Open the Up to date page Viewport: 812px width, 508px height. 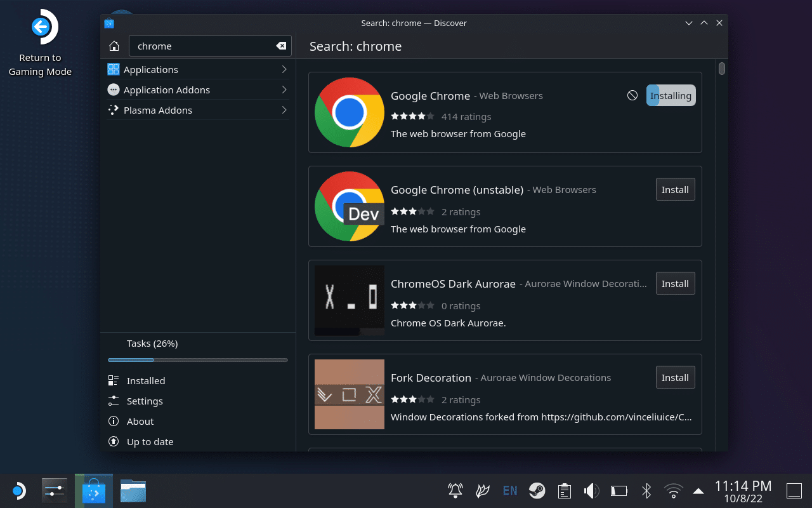point(197,441)
